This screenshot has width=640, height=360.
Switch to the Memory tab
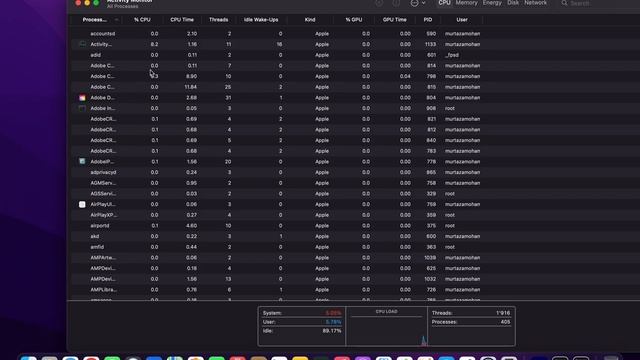tap(467, 3)
